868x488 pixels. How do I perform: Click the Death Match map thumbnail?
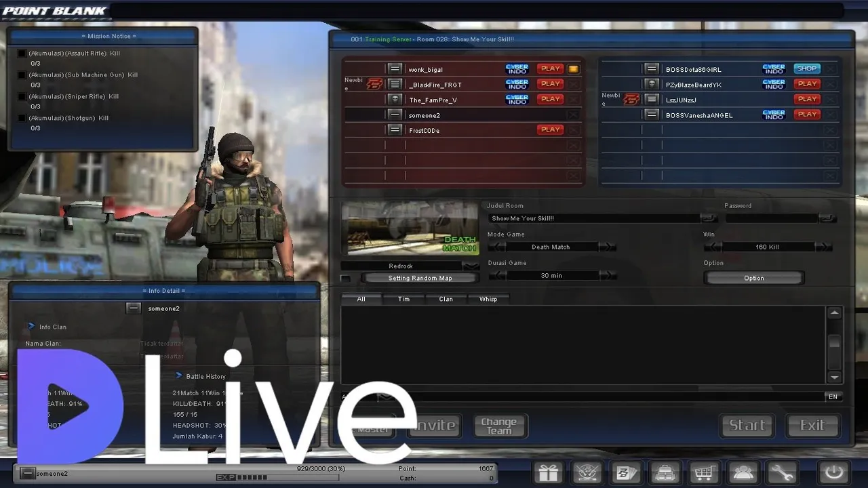pyautogui.click(x=410, y=228)
